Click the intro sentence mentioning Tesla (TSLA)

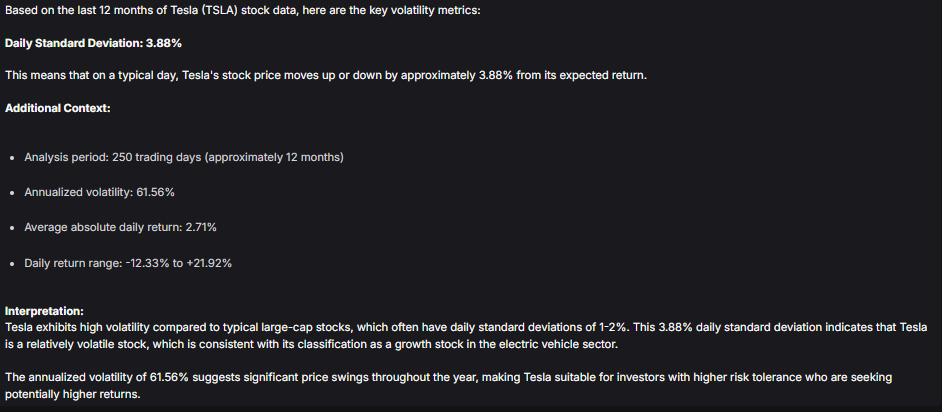tap(243, 11)
